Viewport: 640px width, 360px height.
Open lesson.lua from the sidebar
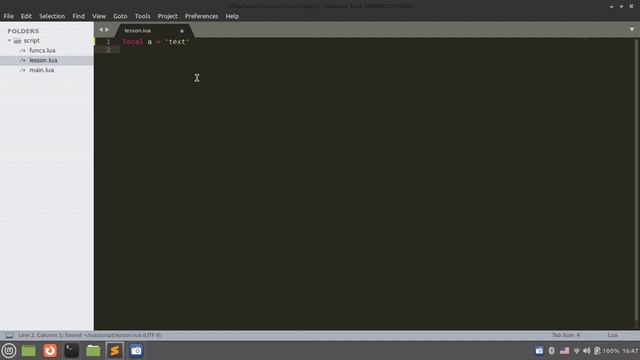(x=43, y=60)
